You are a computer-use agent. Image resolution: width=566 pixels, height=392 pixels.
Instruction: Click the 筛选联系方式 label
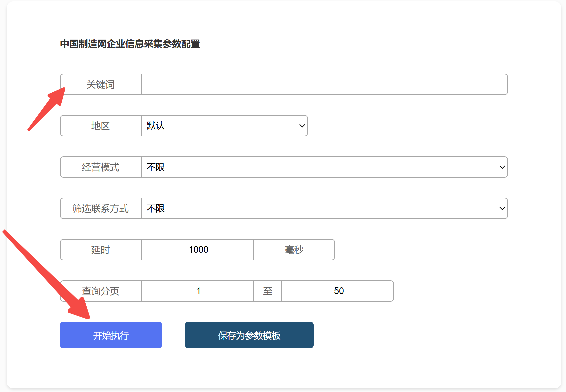tap(101, 208)
